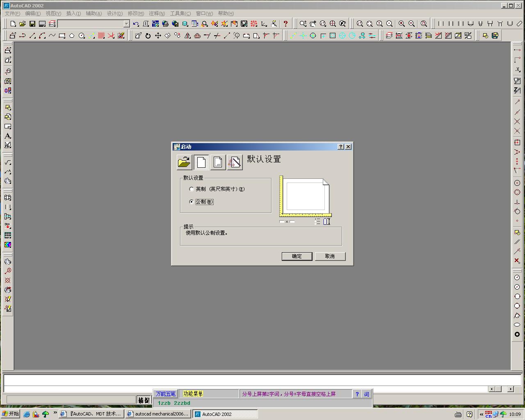525x420 pixels.
Task: Click the Save floppy disk toolbar icon
Action: pyautogui.click(x=32, y=24)
